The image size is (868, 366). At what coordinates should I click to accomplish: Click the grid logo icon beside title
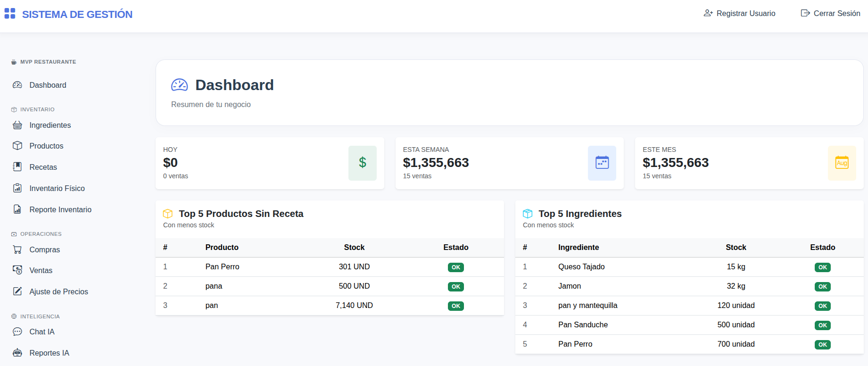tap(10, 14)
